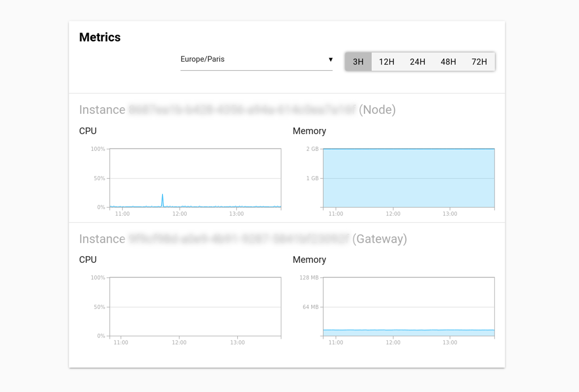Switch to the 24H time range

(x=417, y=62)
